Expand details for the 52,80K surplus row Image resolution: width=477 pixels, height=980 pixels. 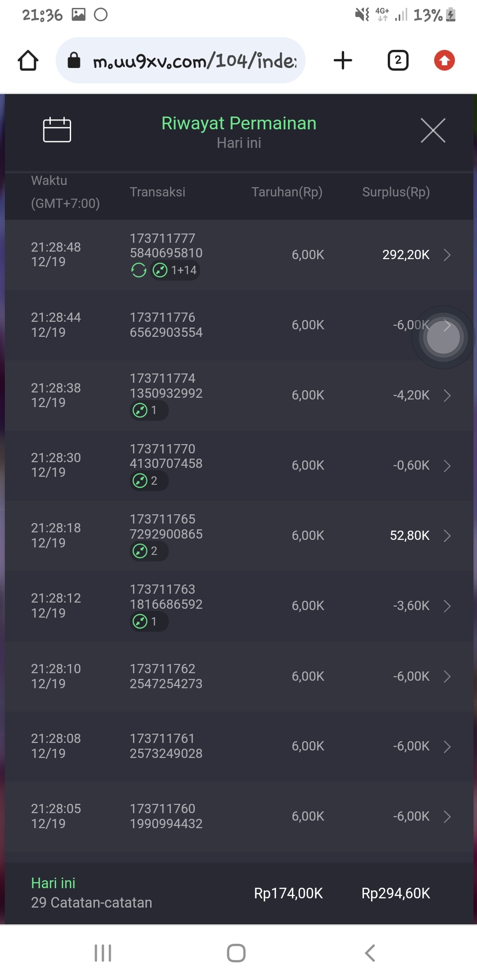click(x=447, y=535)
